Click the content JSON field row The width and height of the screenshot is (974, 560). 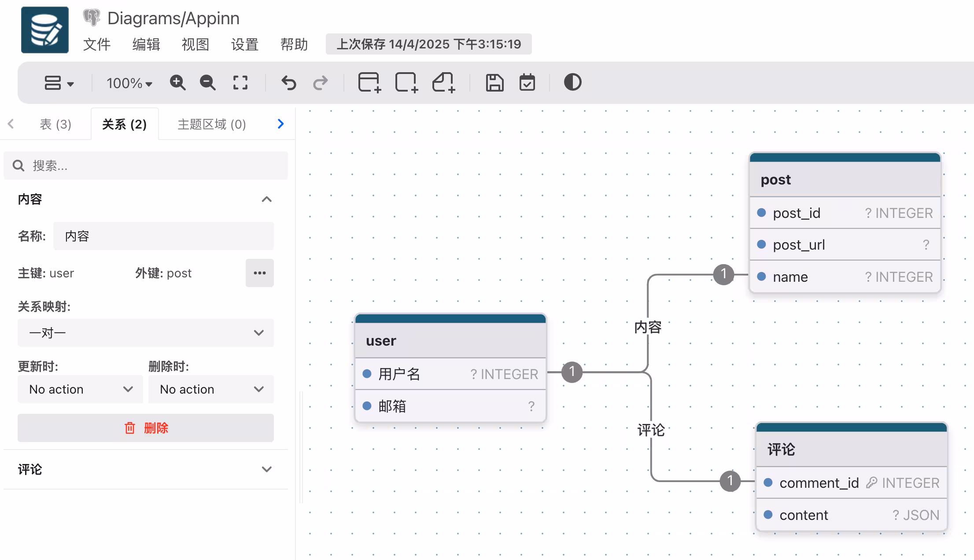[852, 515]
